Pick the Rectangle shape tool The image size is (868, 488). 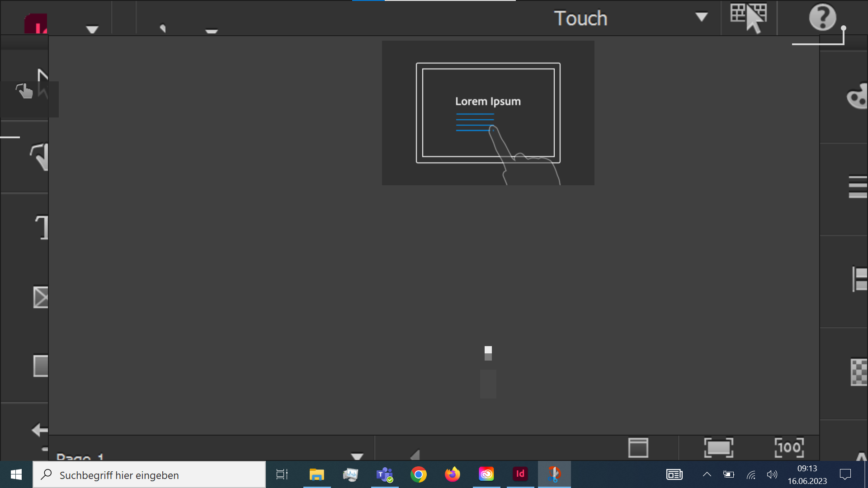click(x=41, y=366)
